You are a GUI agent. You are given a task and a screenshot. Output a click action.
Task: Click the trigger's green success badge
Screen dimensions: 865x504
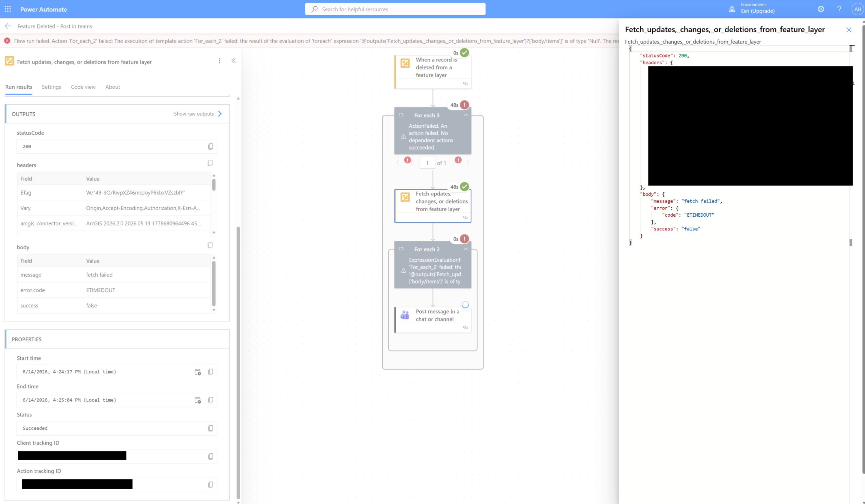(x=464, y=52)
